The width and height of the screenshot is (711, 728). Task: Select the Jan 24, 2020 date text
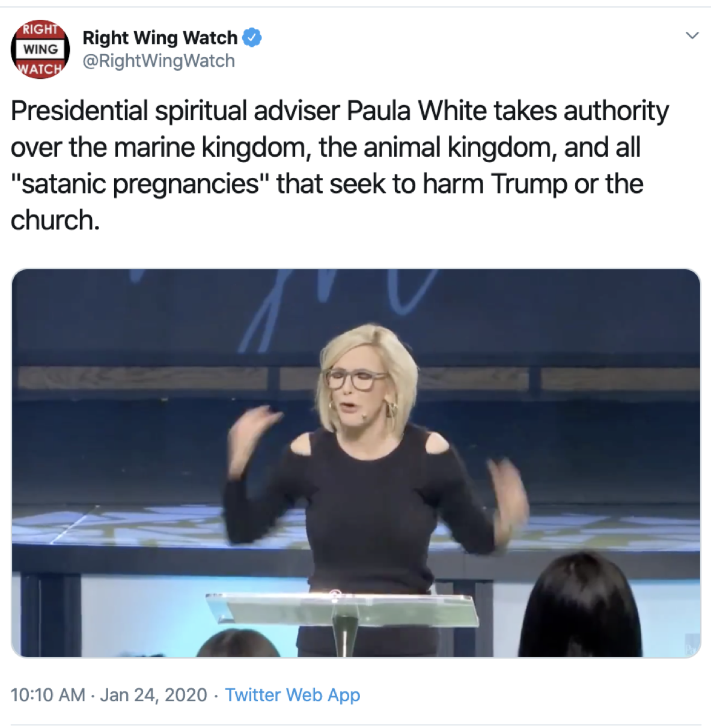[153, 695]
